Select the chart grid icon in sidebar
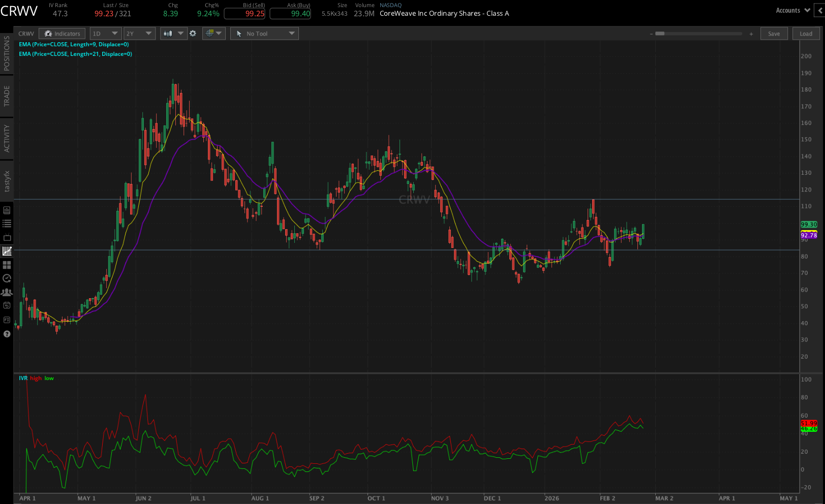This screenshot has height=504, width=825. click(x=7, y=251)
